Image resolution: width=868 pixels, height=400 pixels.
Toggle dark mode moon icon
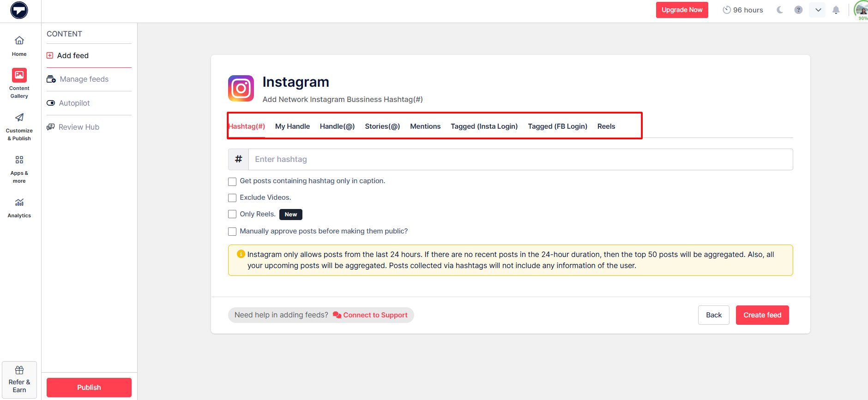780,10
